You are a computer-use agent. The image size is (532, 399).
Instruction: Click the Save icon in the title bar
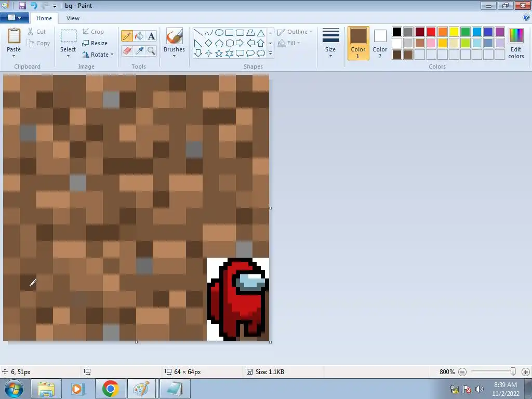click(x=22, y=5)
